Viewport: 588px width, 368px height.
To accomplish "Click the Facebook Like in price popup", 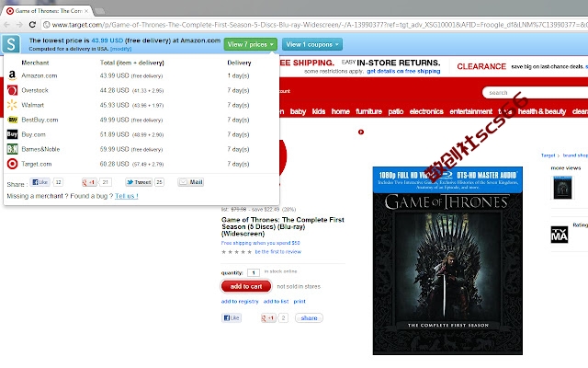I will [x=40, y=182].
